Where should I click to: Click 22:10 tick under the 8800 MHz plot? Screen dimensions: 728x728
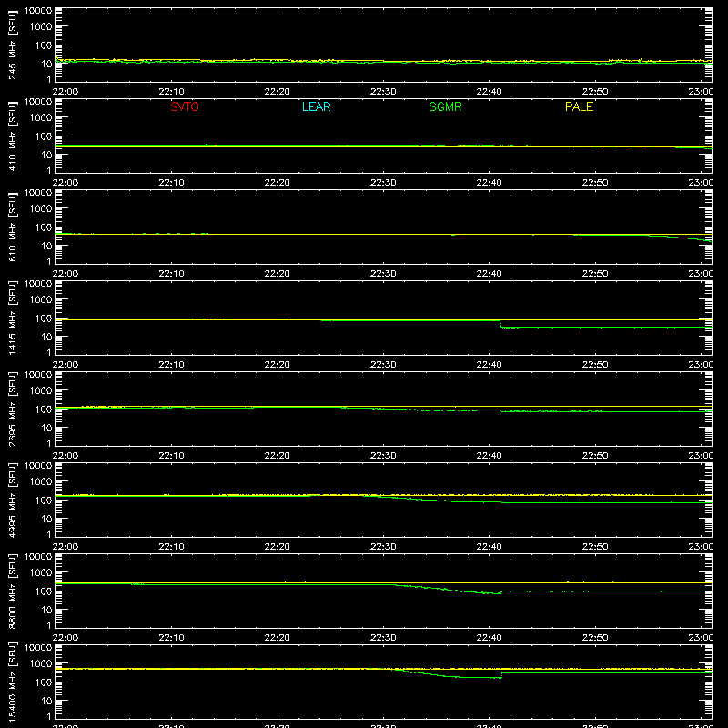pos(171,638)
